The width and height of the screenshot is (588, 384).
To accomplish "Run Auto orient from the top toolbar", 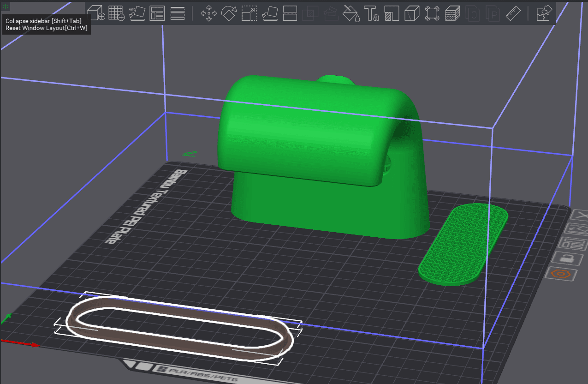I will pos(137,13).
